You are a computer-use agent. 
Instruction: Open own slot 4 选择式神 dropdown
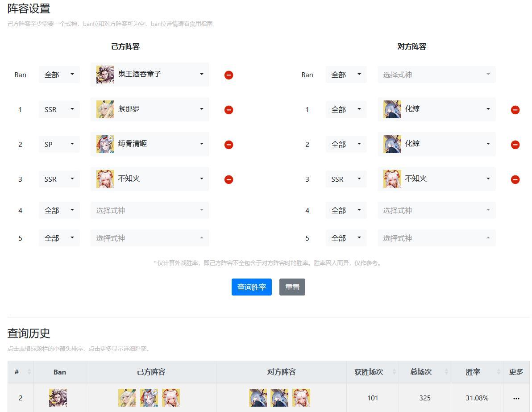(150, 210)
